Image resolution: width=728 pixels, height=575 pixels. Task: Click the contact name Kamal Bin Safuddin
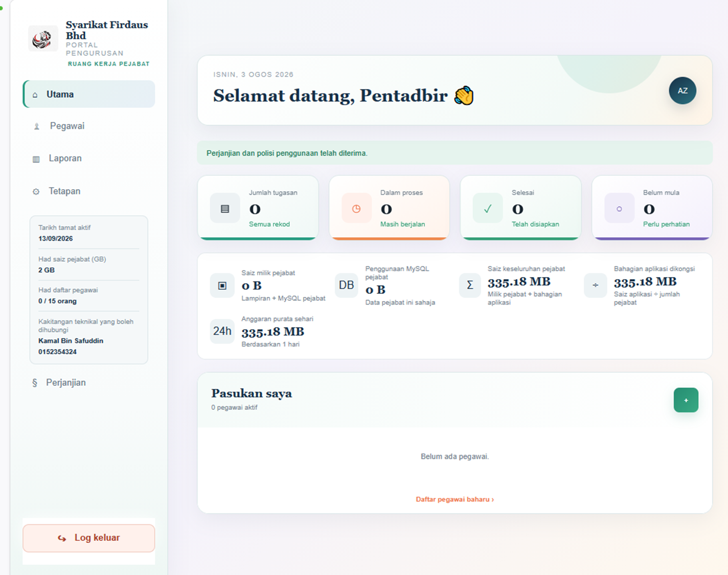tap(71, 341)
